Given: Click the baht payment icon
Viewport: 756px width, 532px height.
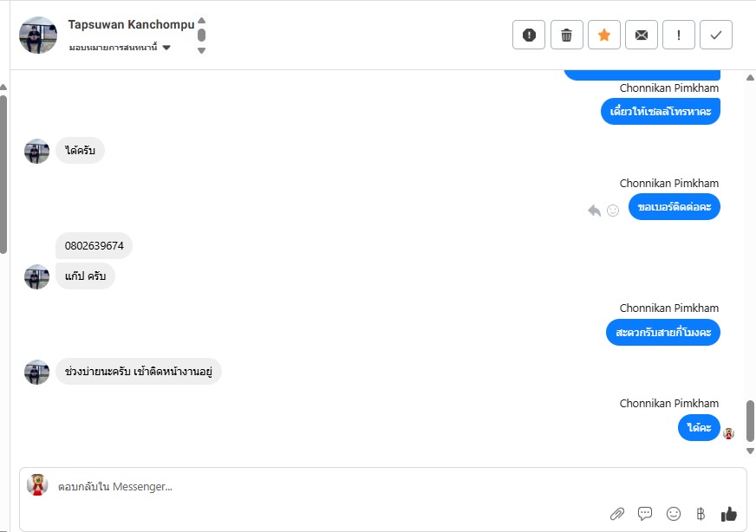Looking at the screenshot, I should (x=701, y=514).
